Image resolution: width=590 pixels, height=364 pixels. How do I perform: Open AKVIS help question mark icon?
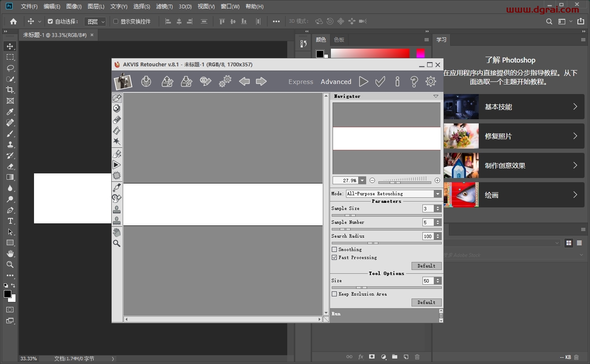pos(414,81)
